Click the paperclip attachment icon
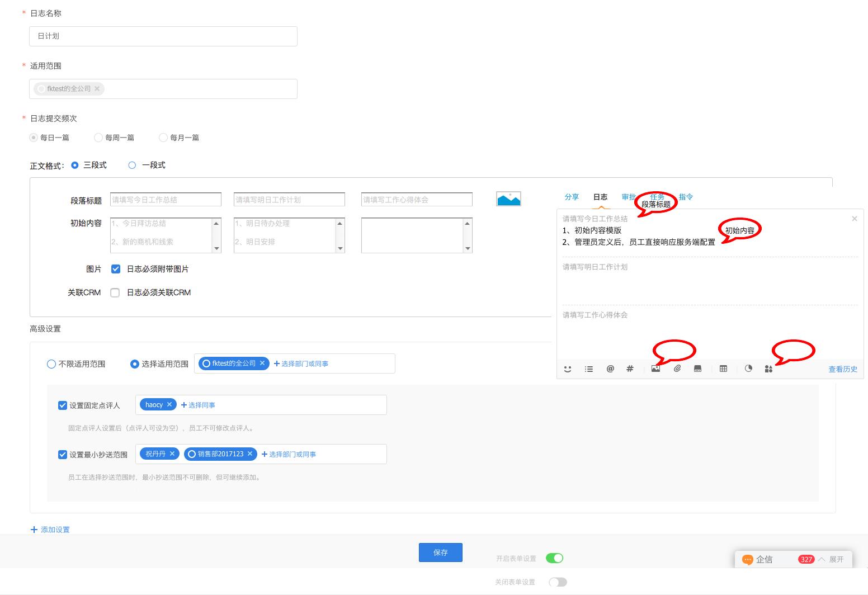Screen dimensions: 868x595 point(677,369)
